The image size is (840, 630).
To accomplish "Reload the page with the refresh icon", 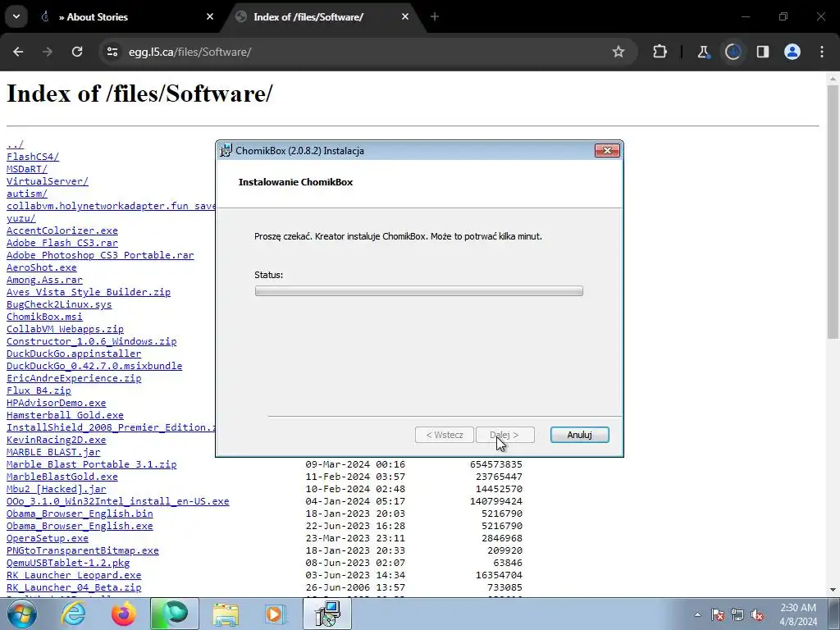I will 77,52.
